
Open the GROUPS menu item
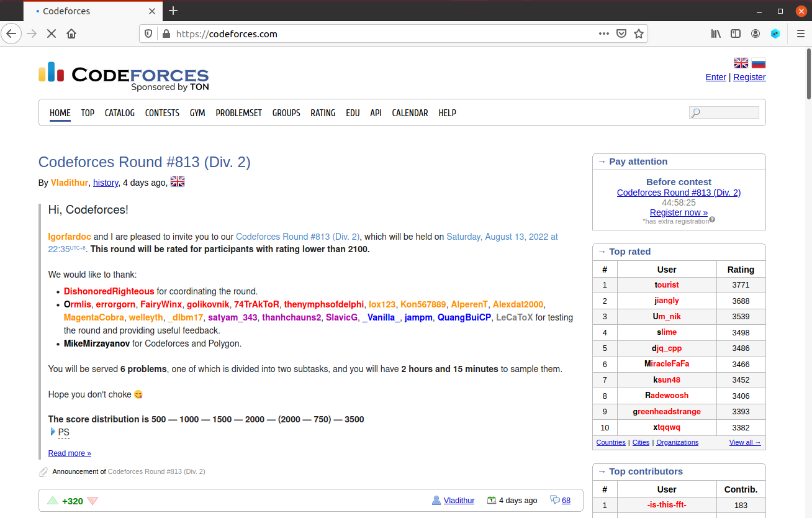click(x=286, y=113)
